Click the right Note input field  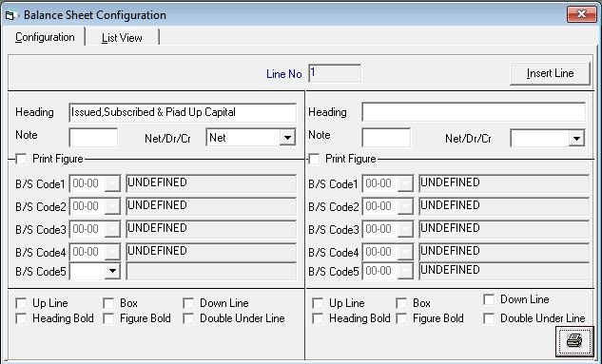click(x=386, y=137)
